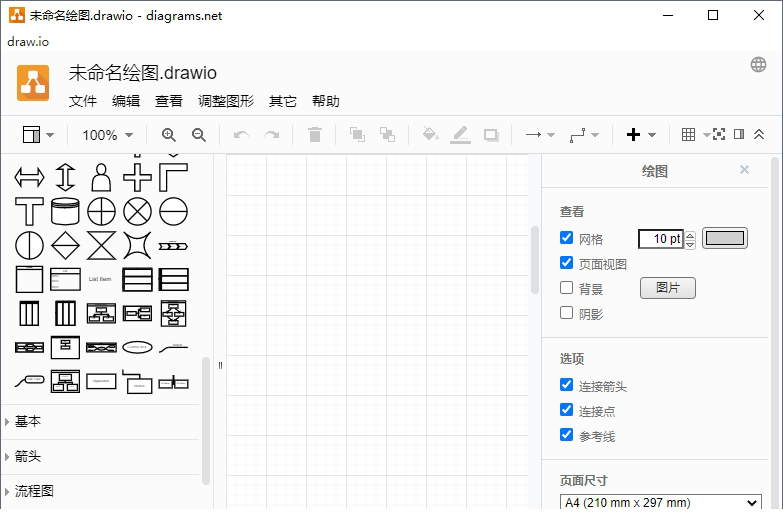This screenshot has width=783, height=529.
Task: Open the waypoint connector style dropdown
Action: [x=584, y=135]
